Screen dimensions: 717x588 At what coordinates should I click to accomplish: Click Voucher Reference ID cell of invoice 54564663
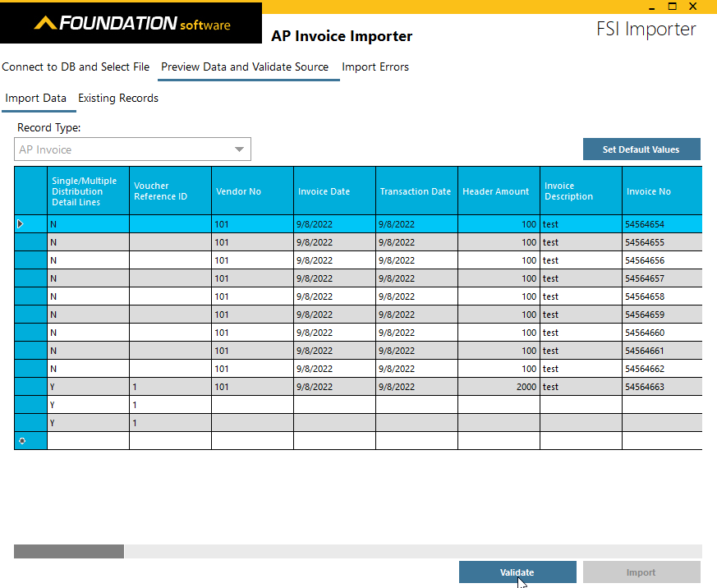coord(171,387)
